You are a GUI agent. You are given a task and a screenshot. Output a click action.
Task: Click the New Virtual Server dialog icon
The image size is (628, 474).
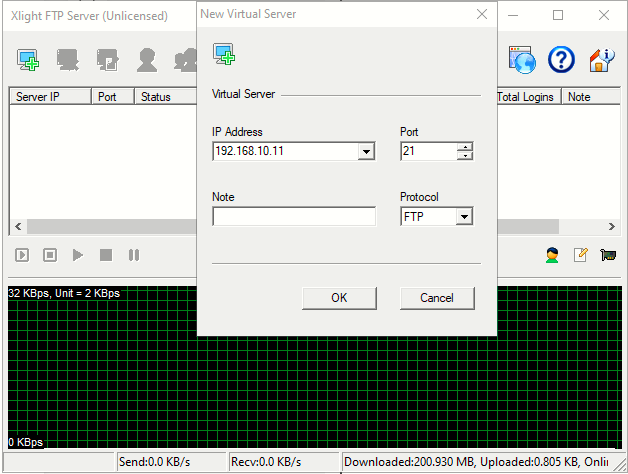(x=224, y=54)
